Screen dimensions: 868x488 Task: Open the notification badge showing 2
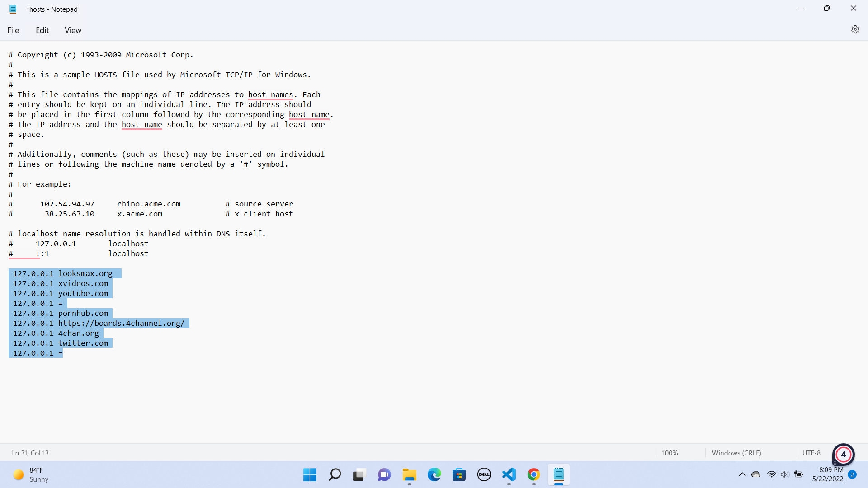(852, 474)
